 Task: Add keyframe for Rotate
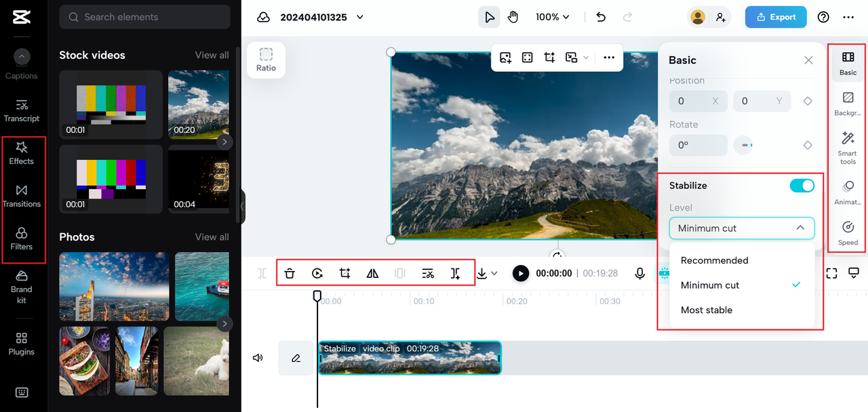pos(808,145)
